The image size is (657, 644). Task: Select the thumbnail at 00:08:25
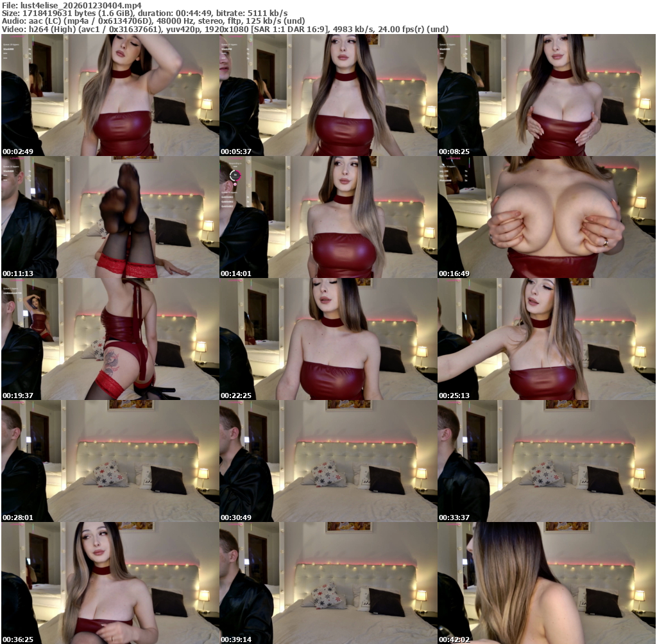(x=546, y=95)
